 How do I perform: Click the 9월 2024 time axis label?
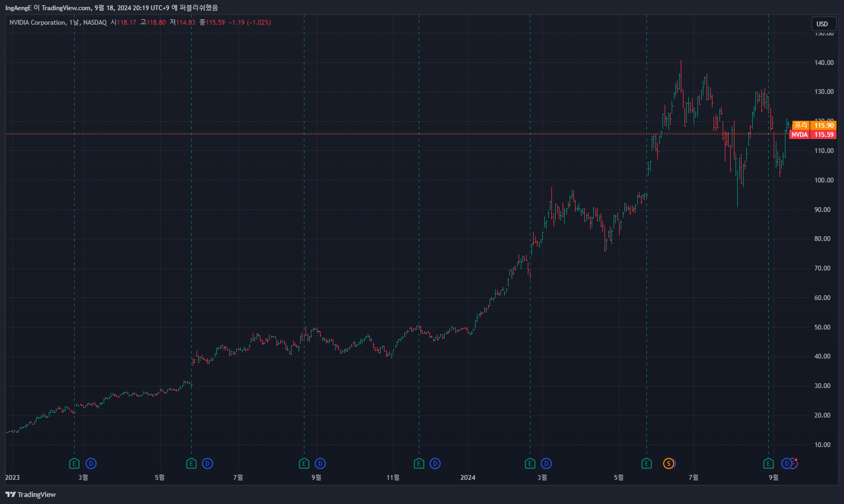click(773, 478)
